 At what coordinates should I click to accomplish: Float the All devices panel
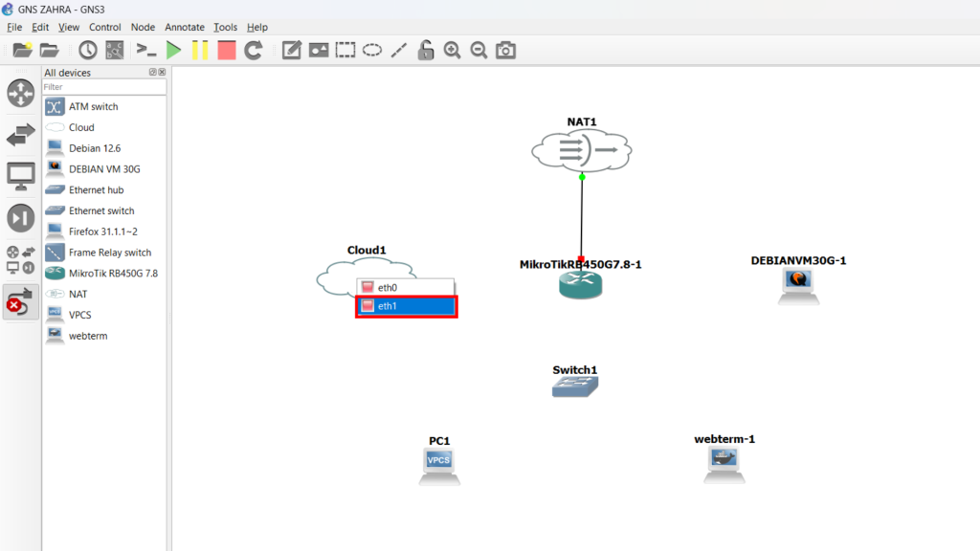click(152, 73)
